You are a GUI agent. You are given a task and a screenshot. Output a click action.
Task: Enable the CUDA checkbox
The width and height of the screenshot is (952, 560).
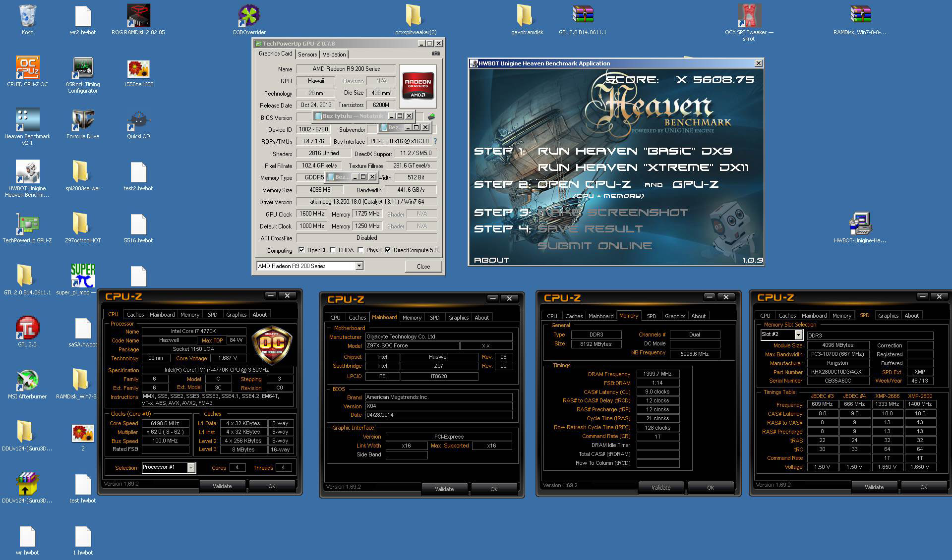click(x=333, y=250)
